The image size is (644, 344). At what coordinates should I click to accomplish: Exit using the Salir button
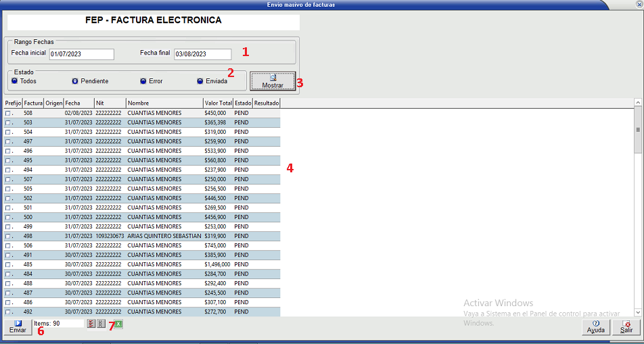click(x=626, y=327)
